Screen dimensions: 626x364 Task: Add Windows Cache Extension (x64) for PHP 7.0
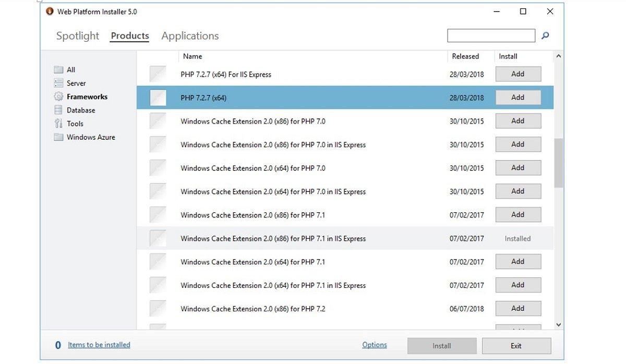(518, 168)
